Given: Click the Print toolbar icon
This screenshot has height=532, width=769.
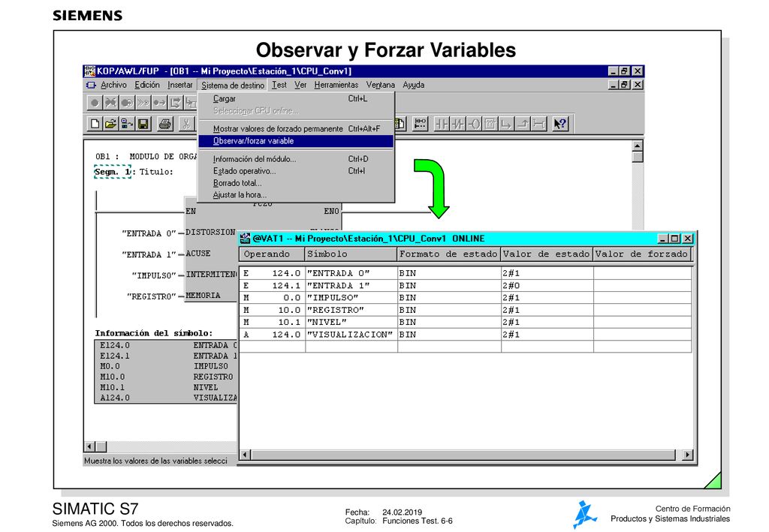Looking at the screenshot, I should tap(165, 124).
